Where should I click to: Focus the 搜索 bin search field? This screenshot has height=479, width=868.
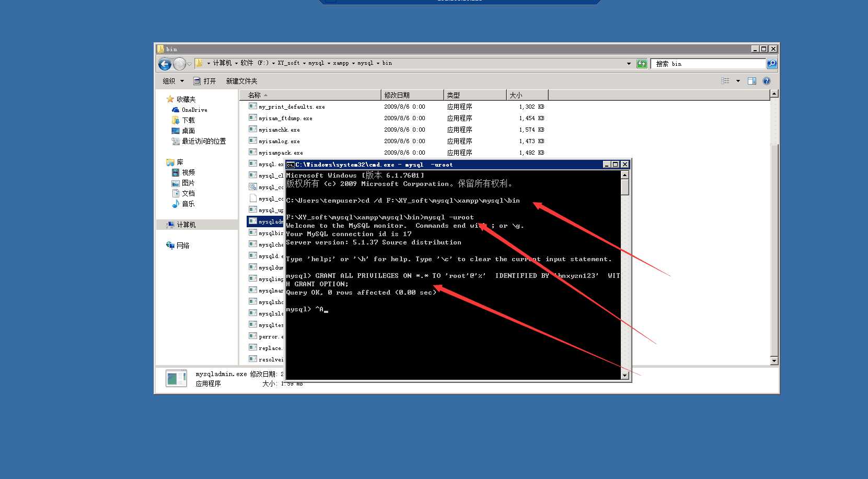coord(708,64)
